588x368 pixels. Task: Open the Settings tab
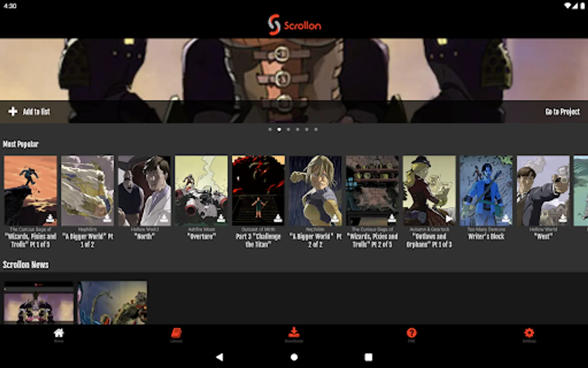click(529, 335)
